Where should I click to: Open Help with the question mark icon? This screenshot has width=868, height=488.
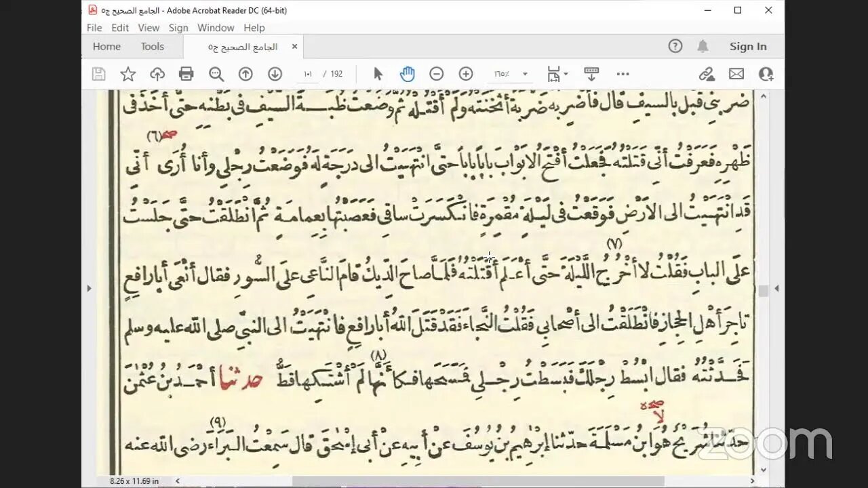(675, 46)
